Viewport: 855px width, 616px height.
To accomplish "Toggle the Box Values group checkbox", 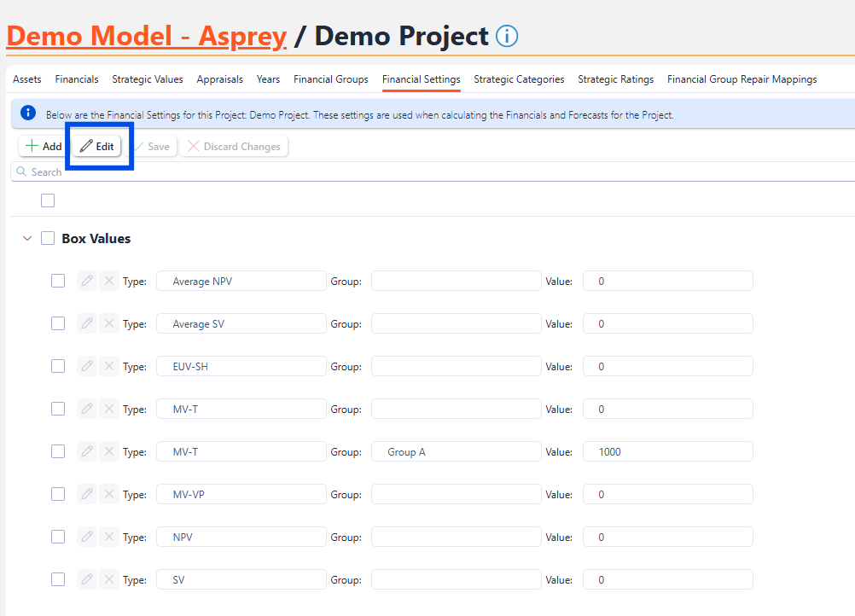I will click(x=48, y=239).
